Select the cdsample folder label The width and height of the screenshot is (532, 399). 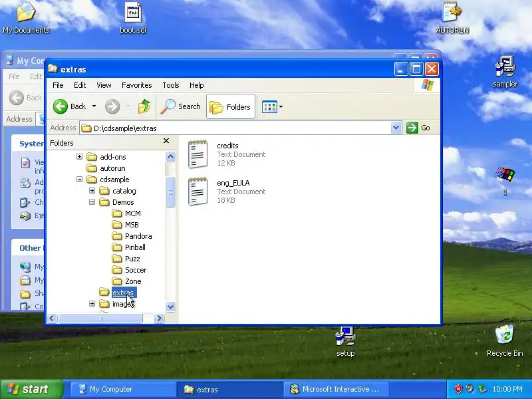click(114, 180)
